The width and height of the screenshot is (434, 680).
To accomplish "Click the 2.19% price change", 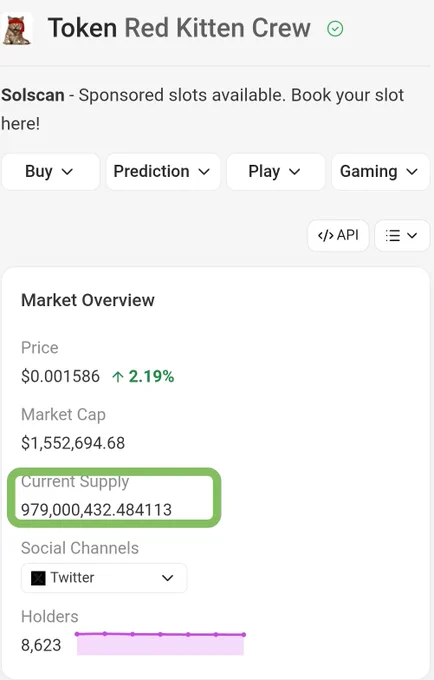I will click(151, 376).
